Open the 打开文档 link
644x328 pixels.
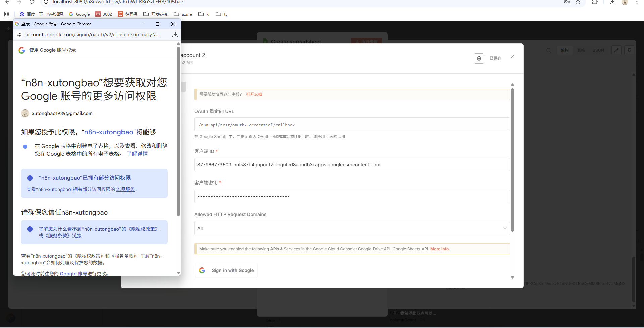tap(254, 94)
